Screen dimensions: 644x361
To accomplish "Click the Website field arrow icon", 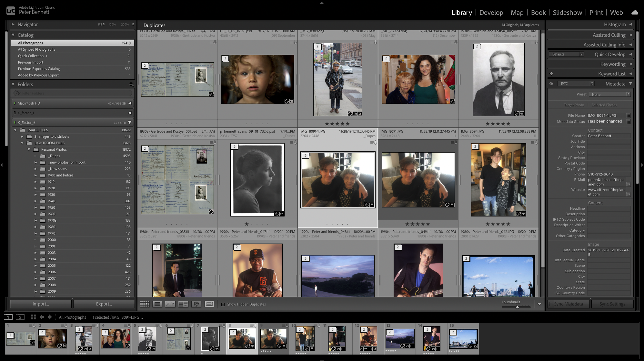I will click(x=628, y=194).
